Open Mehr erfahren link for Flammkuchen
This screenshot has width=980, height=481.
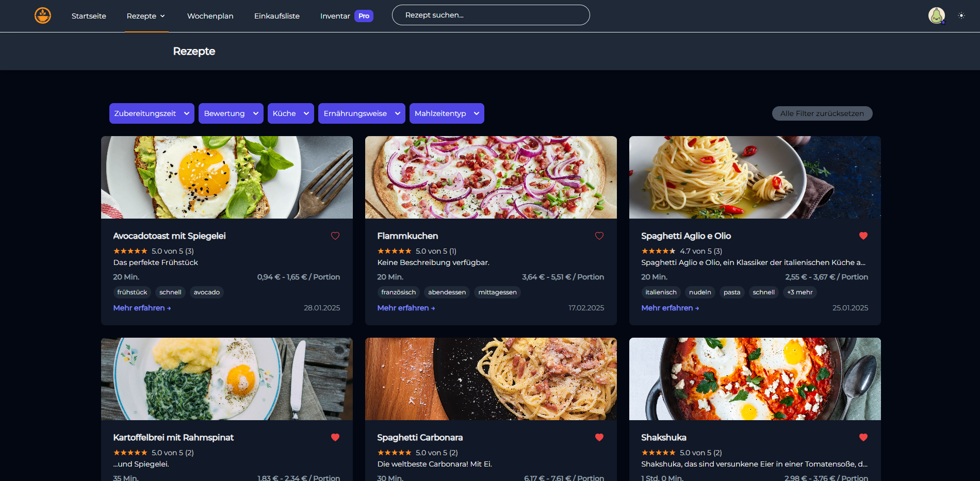pos(406,308)
